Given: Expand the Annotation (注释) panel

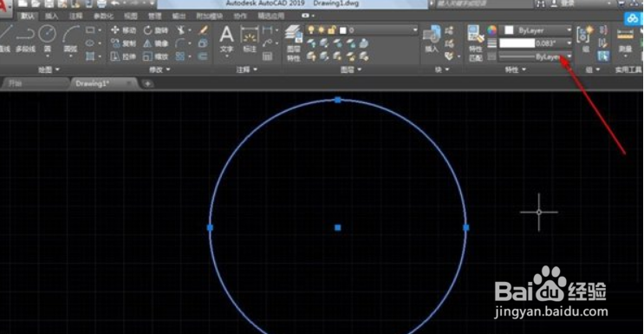Looking at the screenshot, I should pyautogui.click(x=246, y=69).
